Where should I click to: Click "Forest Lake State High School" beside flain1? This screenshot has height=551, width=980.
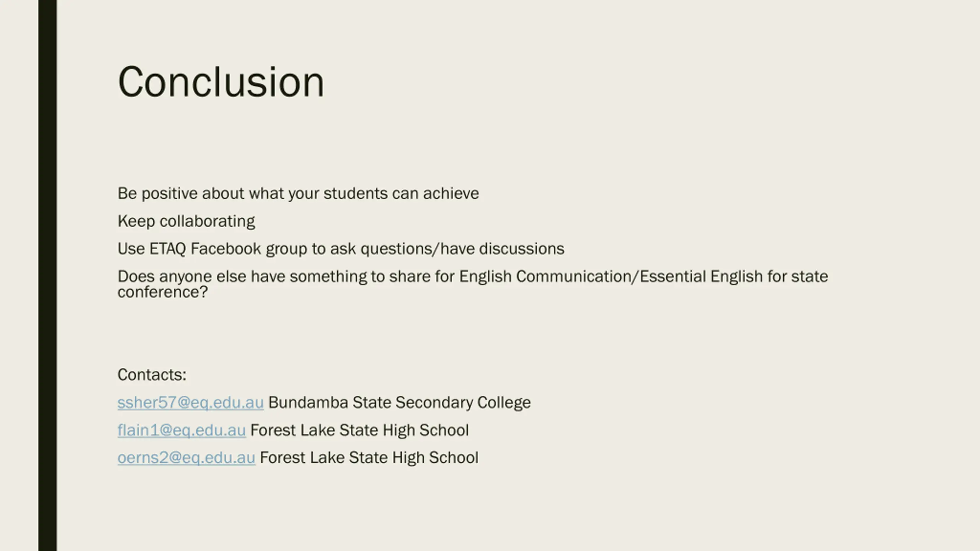359,430
